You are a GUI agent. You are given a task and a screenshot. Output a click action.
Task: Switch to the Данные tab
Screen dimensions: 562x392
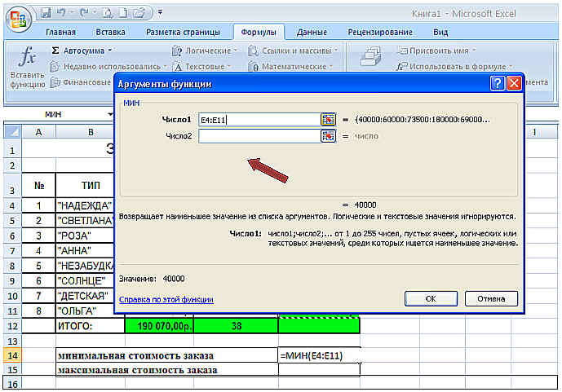(312, 33)
